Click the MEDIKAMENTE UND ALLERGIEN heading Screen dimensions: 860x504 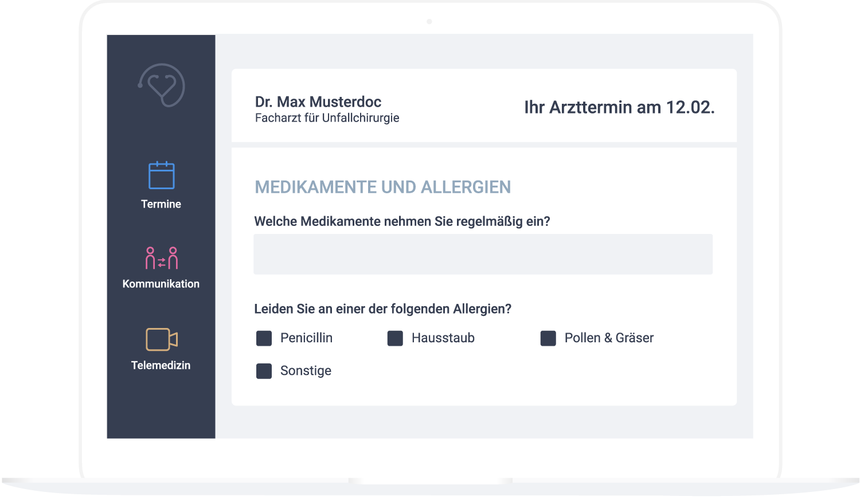[382, 187]
